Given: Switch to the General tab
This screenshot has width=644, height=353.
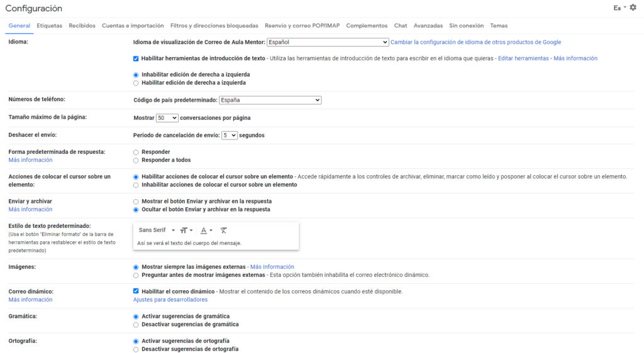Looking at the screenshot, I should [x=19, y=26].
